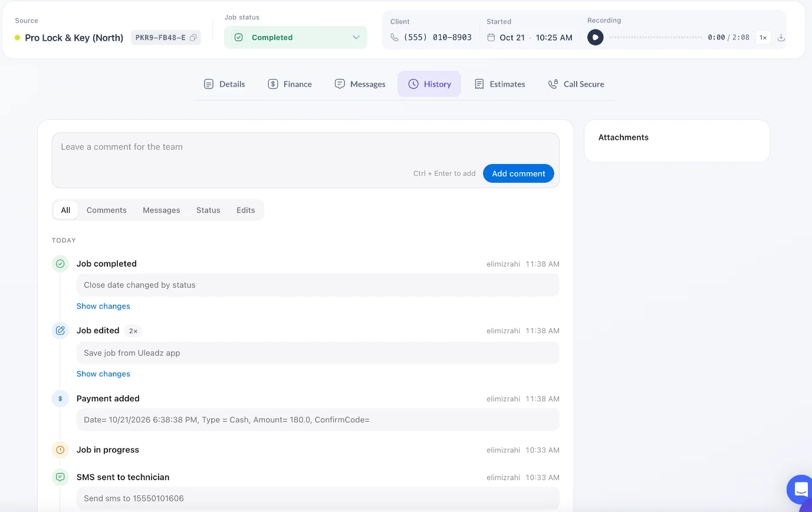Filter history by Status
This screenshot has height=512, width=812.
(208, 210)
